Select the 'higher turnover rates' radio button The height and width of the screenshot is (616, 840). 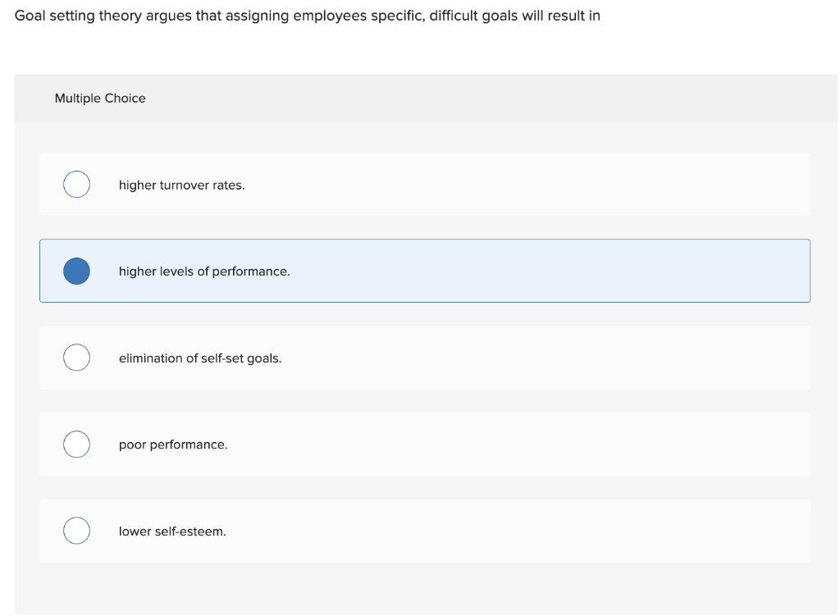tap(76, 185)
